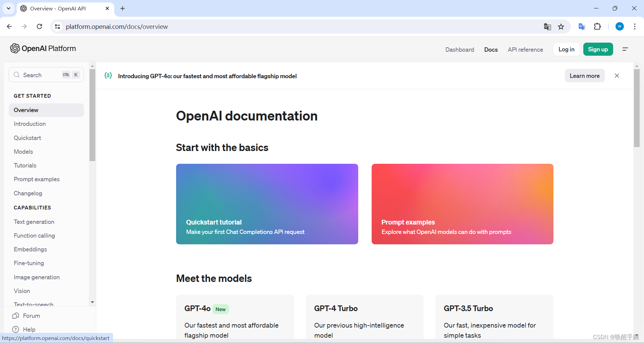This screenshot has height=343, width=644.
Task: Reload the current page
Action: click(x=39, y=27)
